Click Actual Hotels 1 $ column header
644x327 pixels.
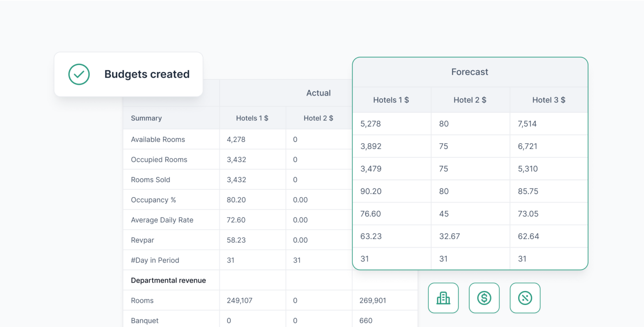pos(252,118)
